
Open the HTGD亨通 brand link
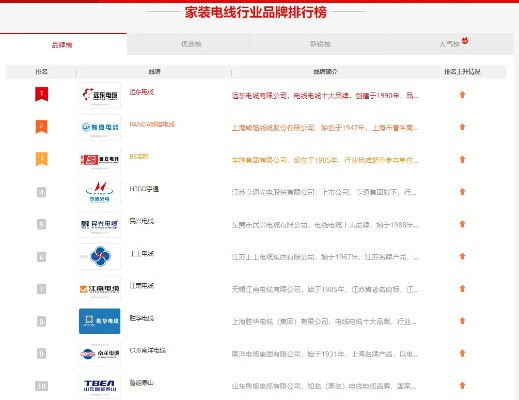coord(144,189)
